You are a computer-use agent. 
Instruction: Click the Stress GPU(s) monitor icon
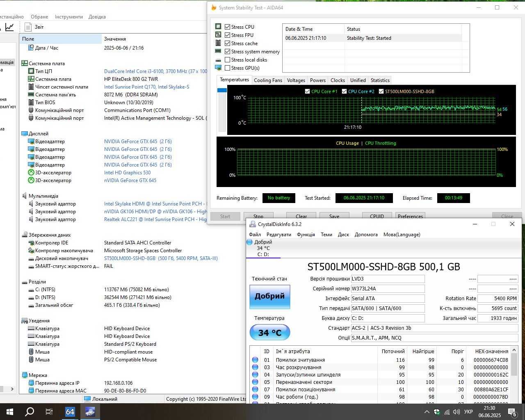(x=218, y=68)
